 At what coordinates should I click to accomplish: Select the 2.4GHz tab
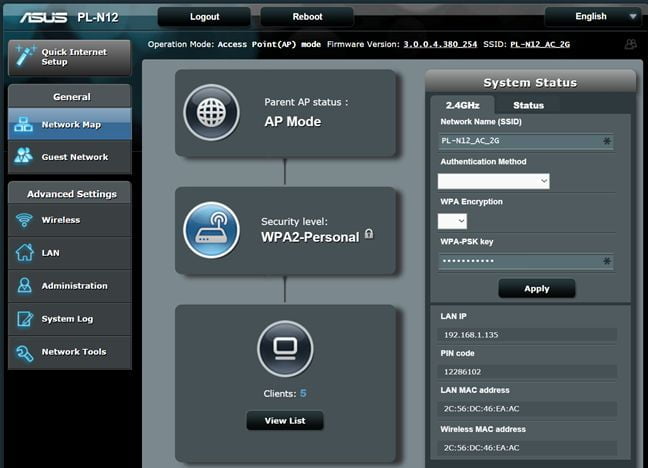click(x=463, y=105)
